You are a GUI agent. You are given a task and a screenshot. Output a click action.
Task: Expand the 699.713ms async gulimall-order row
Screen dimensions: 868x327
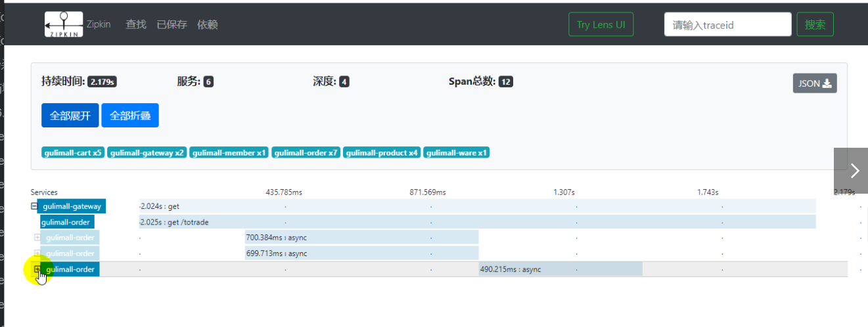point(37,253)
